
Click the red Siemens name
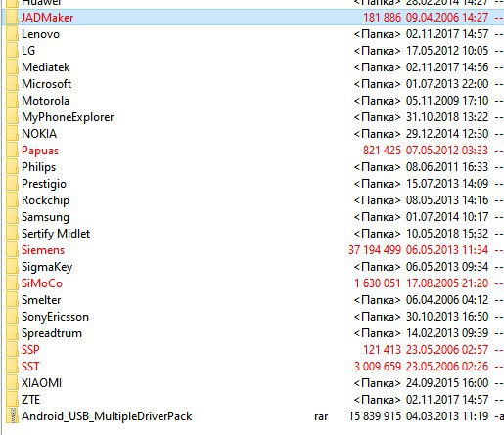tap(43, 250)
